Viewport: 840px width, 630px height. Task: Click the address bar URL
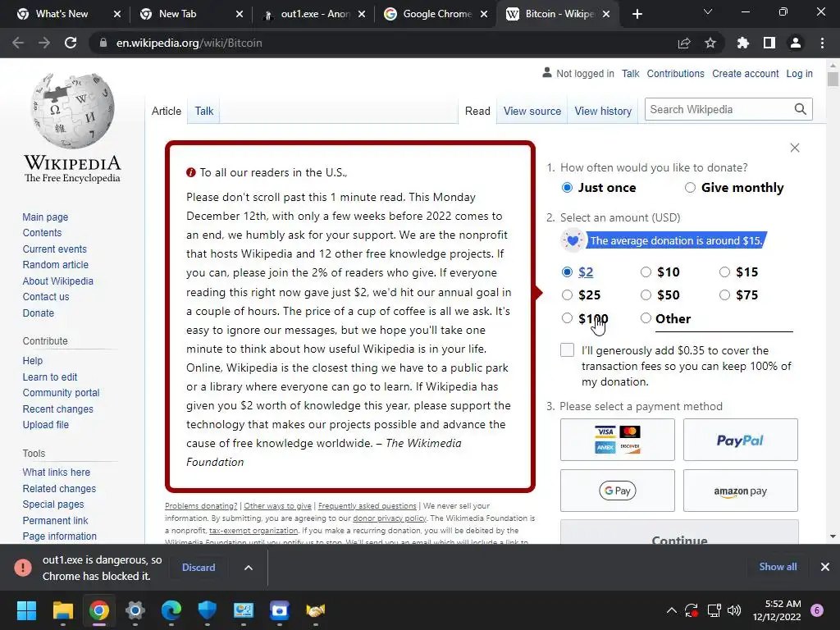[x=189, y=43]
